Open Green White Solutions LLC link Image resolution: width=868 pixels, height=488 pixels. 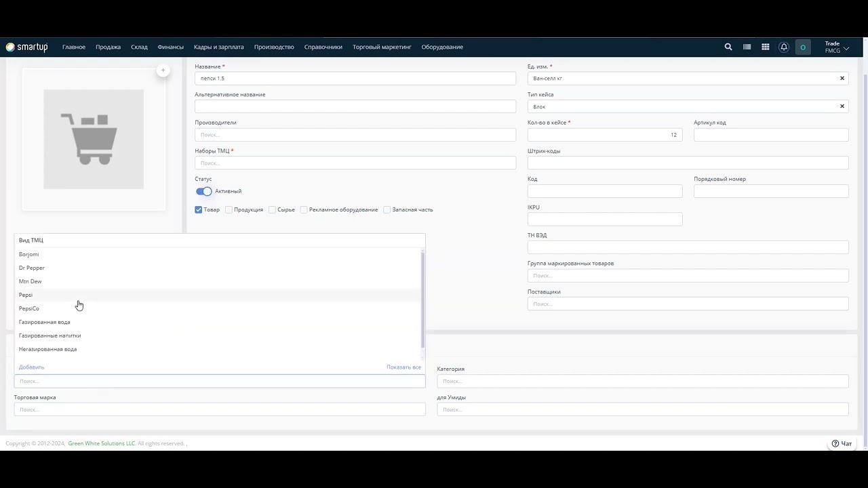coord(102,443)
